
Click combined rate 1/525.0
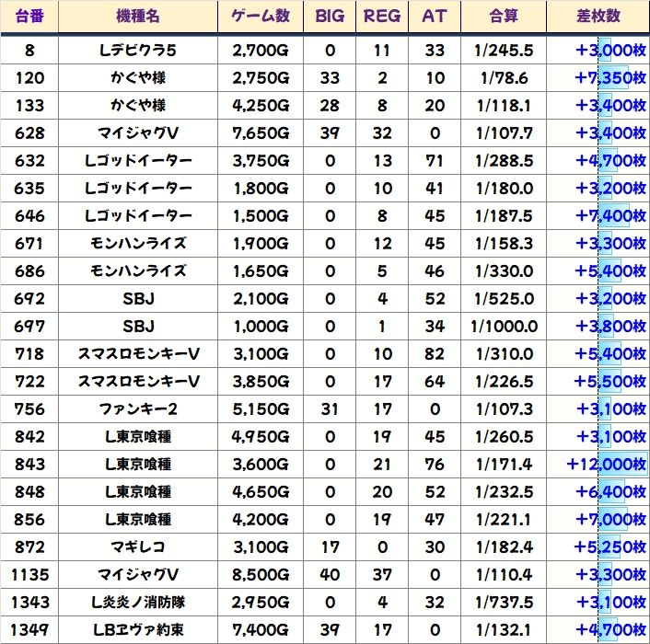pyautogui.click(x=505, y=299)
